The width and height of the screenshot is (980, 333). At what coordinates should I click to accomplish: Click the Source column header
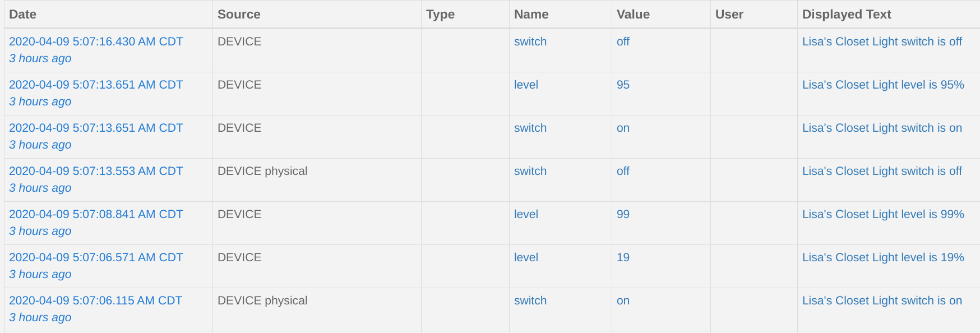[239, 15]
